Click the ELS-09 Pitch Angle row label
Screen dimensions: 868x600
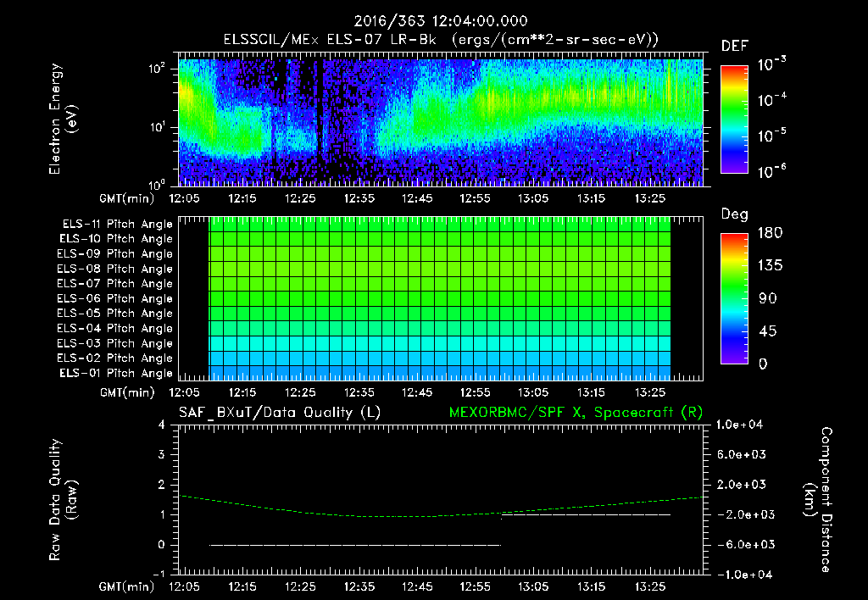pyautogui.click(x=115, y=254)
